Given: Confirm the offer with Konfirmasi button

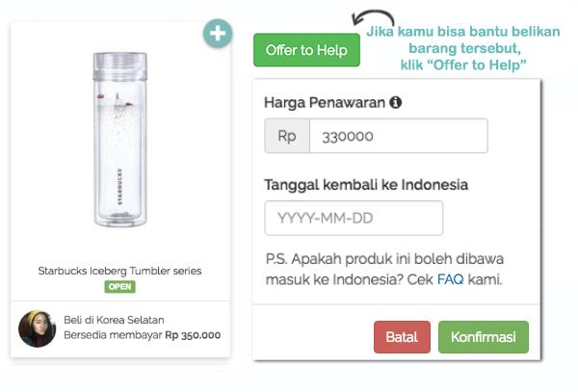Looking at the screenshot, I should pos(484,337).
